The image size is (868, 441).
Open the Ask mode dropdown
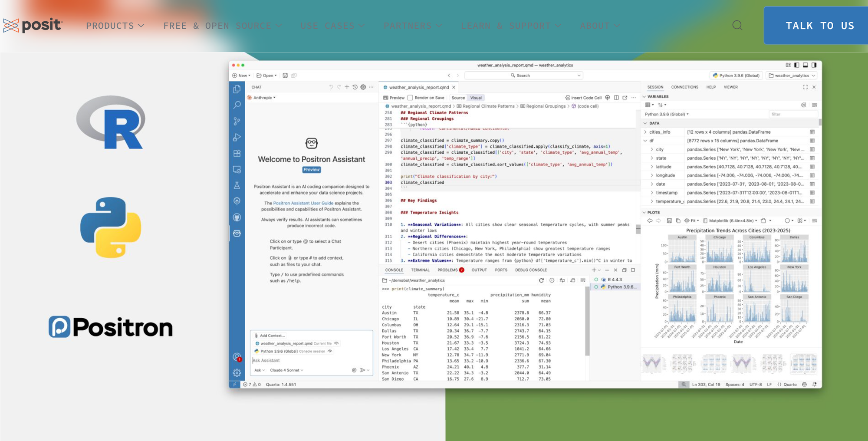click(260, 370)
